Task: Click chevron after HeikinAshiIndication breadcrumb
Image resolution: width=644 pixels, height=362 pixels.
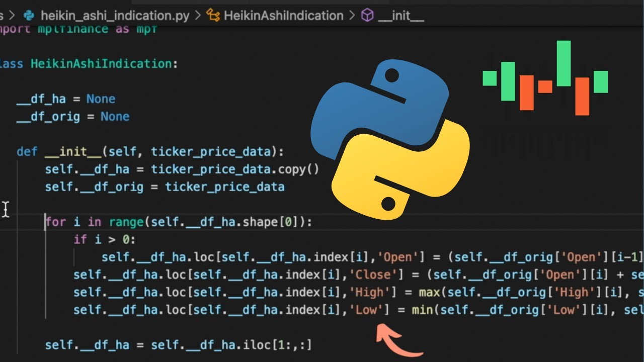Action: point(352,16)
